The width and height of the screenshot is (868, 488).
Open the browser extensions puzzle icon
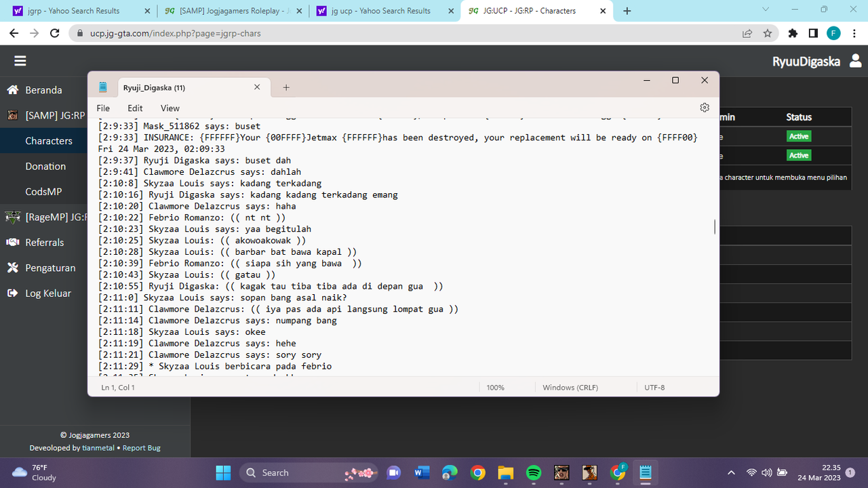point(793,33)
